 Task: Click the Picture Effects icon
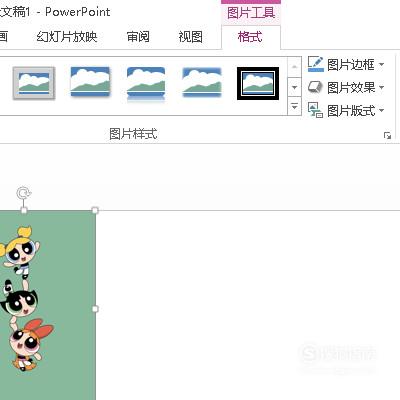pyautogui.click(x=315, y=87)
